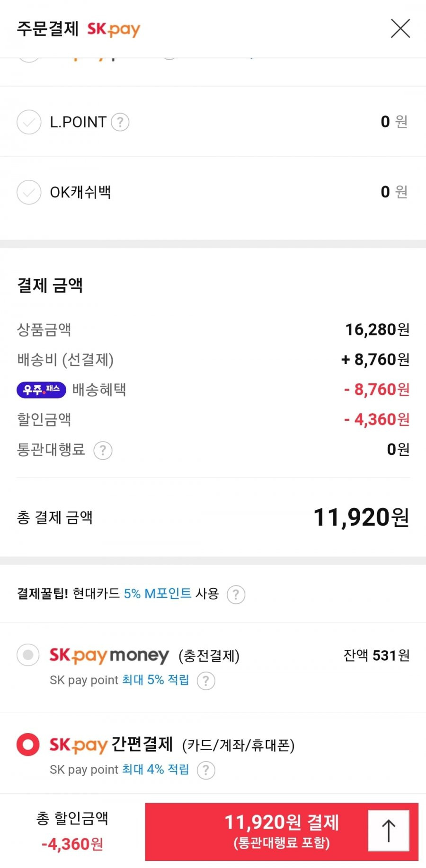Open the 5% M포인트 link
Image resolution: width=426 pixels, height=868 pixels.
[158, 593]
